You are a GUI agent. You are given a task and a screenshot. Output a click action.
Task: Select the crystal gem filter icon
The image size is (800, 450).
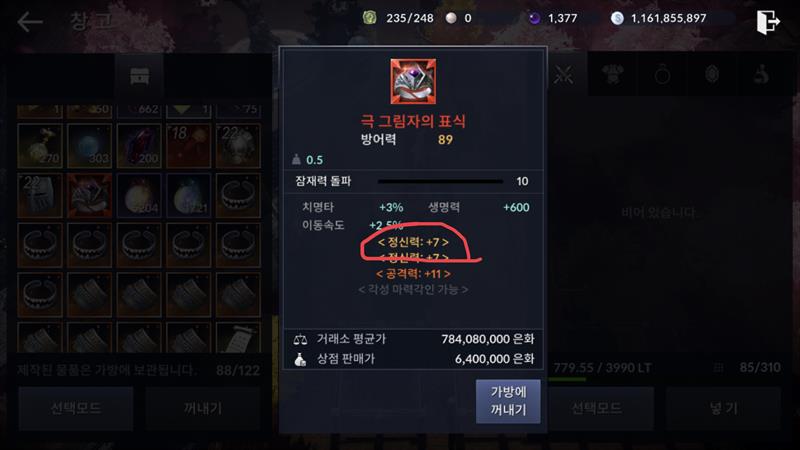tap(712, 75)
